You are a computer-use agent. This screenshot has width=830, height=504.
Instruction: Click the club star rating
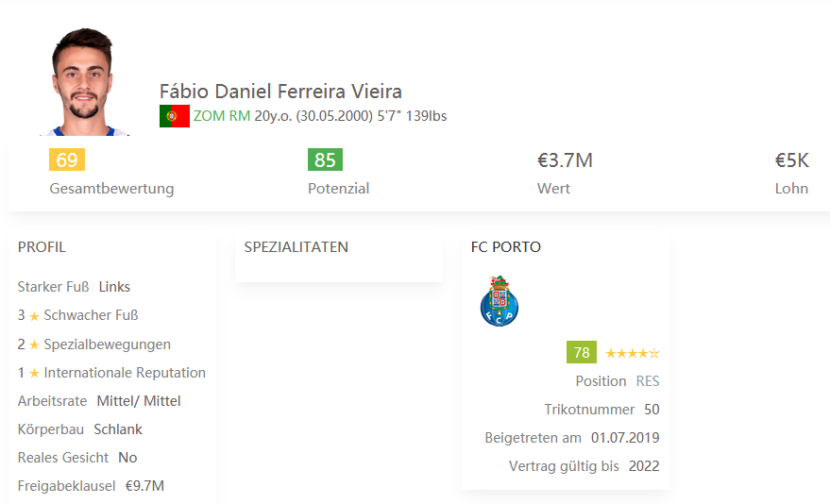click(632, 353)
